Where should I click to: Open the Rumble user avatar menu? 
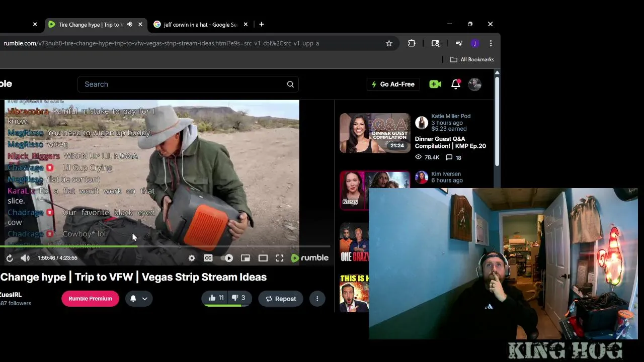(474, 84)
